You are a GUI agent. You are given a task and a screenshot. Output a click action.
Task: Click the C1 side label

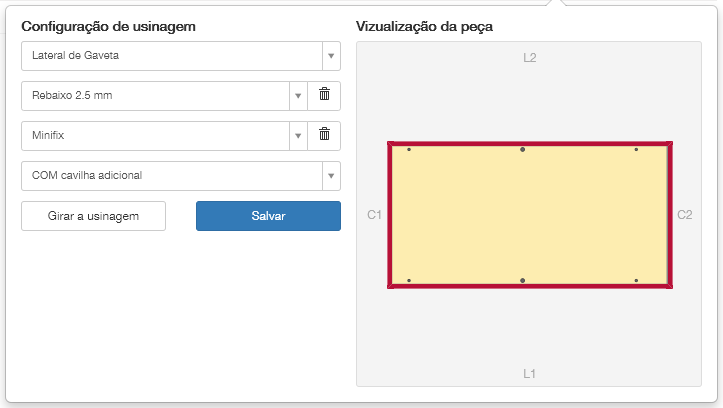[x=375, y=215]
